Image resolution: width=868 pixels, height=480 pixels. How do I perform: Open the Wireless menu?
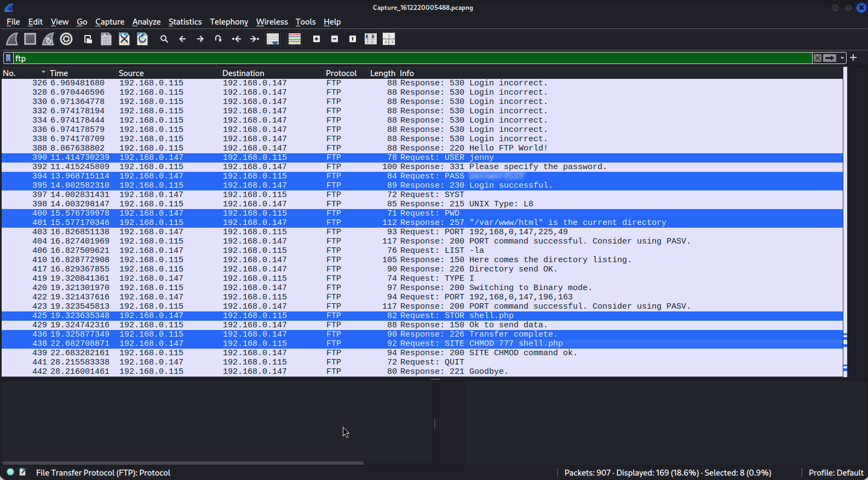[x=272, y=22]
